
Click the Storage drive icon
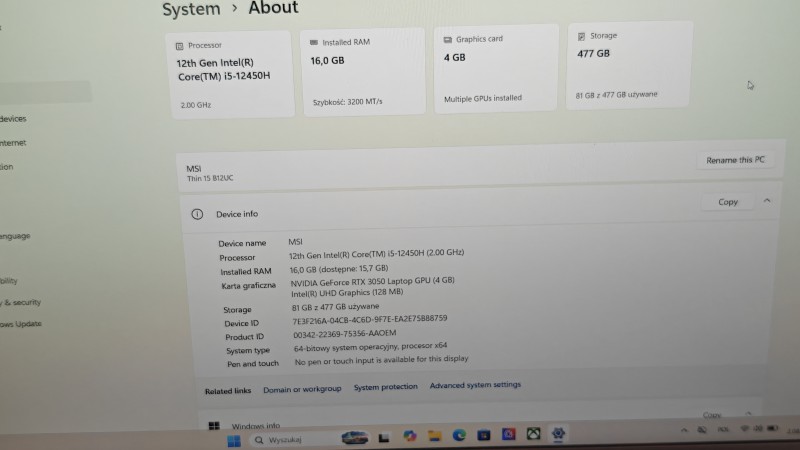(581, 37)
